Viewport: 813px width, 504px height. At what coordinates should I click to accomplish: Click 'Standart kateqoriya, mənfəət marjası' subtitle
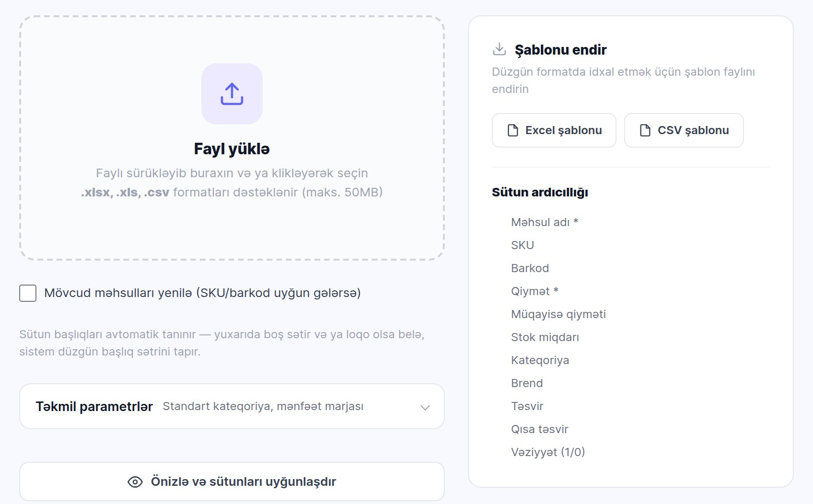(263, 406)
